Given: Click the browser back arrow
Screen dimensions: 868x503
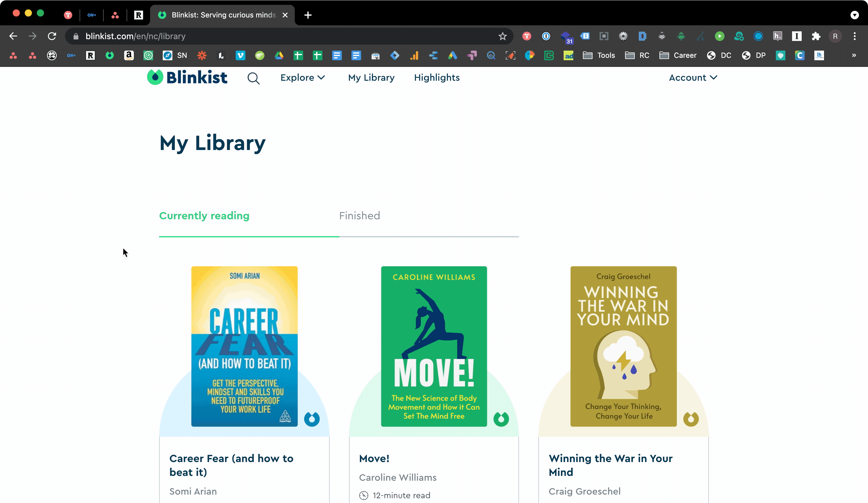Looking at the screenshot, I should (13, 36).
